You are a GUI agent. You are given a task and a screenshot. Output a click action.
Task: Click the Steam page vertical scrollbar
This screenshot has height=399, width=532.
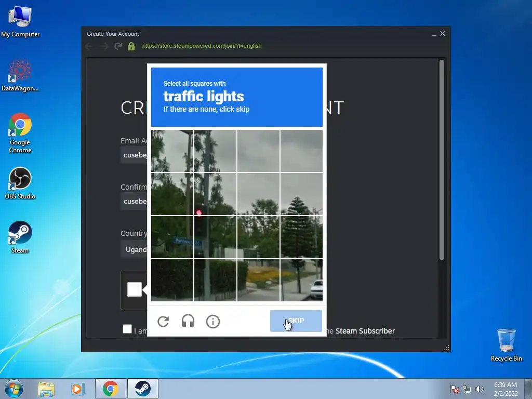click(x=442, y=160)
